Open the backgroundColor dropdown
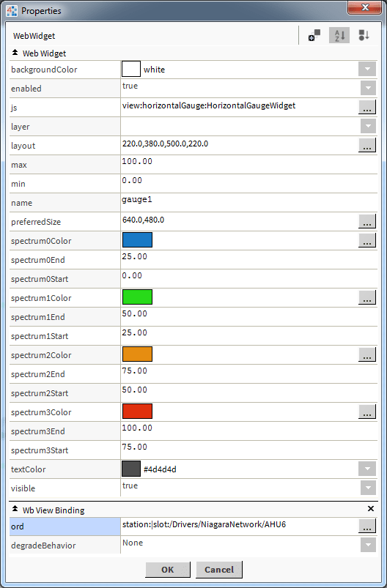This screenshot has width=387, height=588. coord(367,70)
